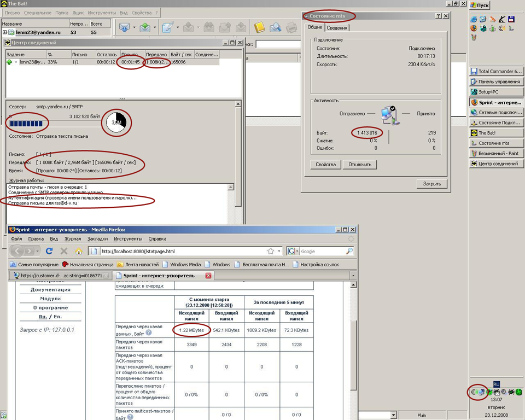Click the Firefox stop loading icon
525x420 pixels.
(64, 251)
